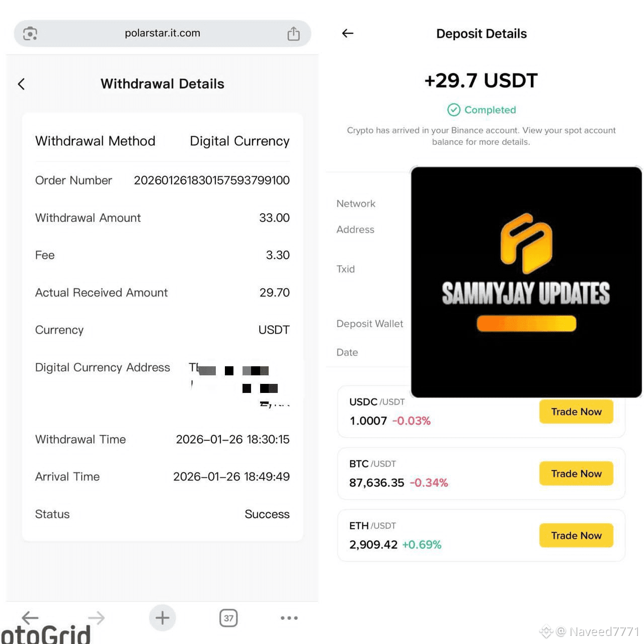
Task: Open the three-dot browser menu
Action: 289,618
